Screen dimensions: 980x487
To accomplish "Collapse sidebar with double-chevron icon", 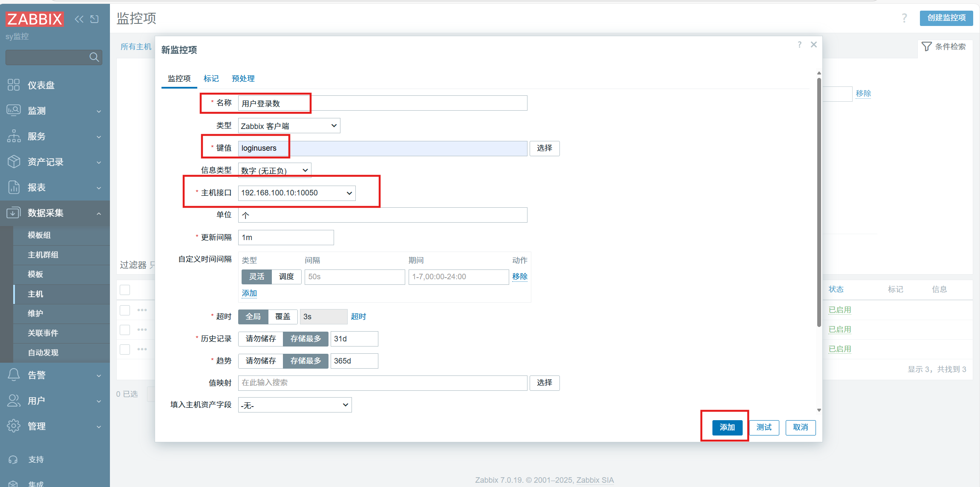I will [x=79, y=19].
